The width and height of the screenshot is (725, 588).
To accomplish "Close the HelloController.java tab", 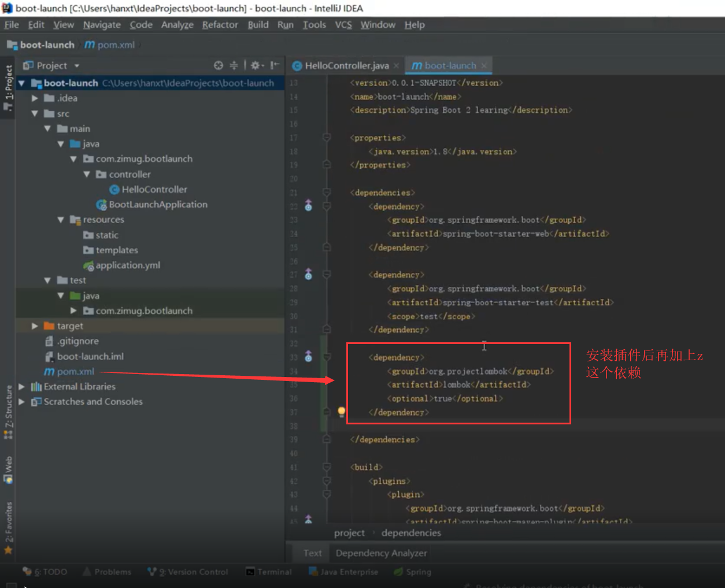I will point(396,66).
